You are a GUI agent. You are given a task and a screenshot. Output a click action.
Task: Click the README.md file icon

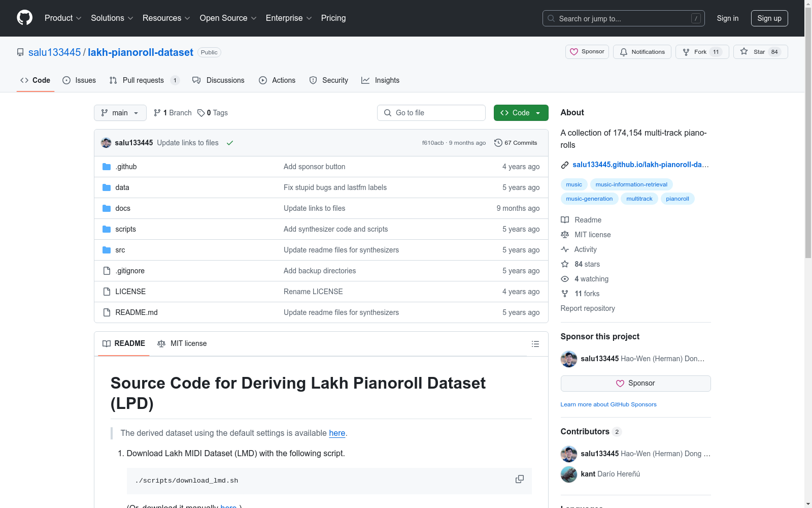click(x=107, y=312)
